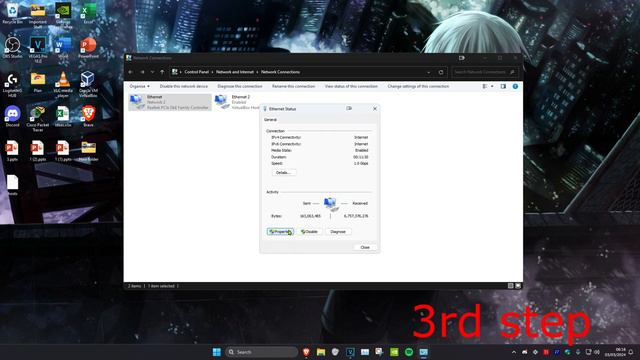Screen dimensions: 640x360
Task: Open the Brave browser desktop shortcut
Action: 89,116
